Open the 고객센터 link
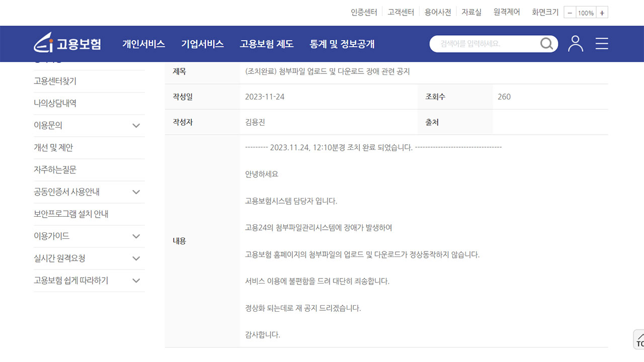This screenshot has height=362, width=644. click(x=400, y=12)
